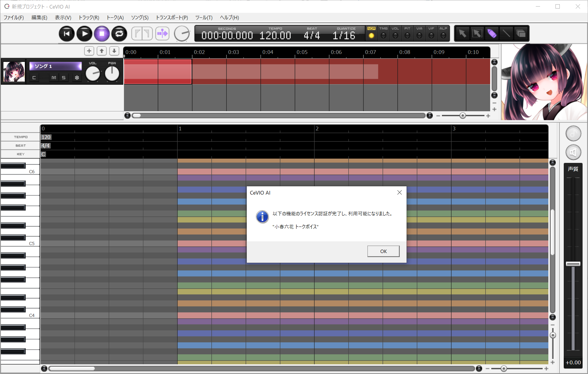Toggle the C button on Song 1 track
The height and width of the screenshot is (374, 588).
[34, 78]
